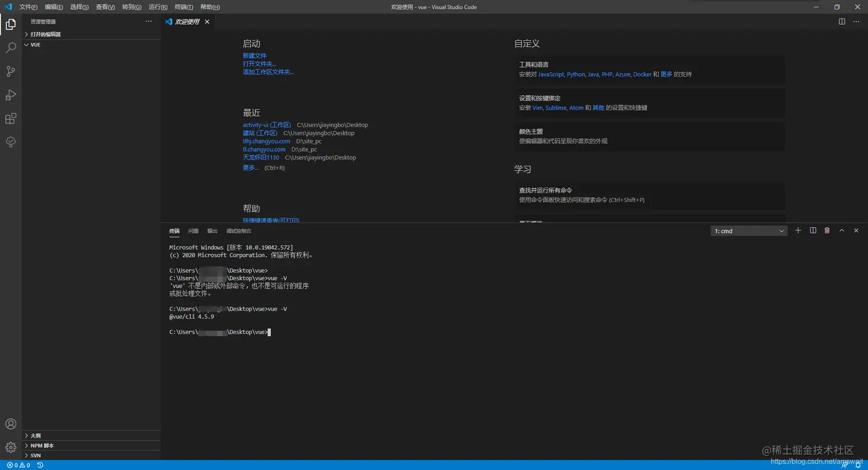Switch to the 调试控制台 panel tab

(239, 231)
